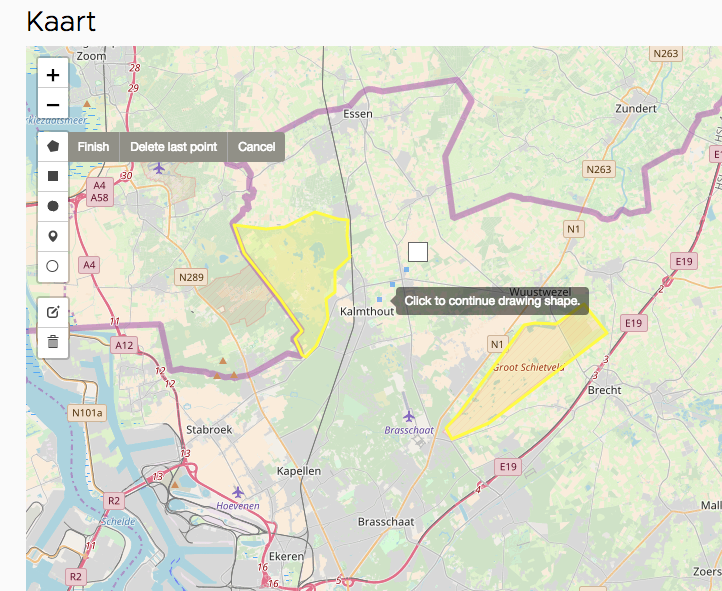Click the Stabroek town label
This screenshot has height=591, width=722.
tap(209, 430)
